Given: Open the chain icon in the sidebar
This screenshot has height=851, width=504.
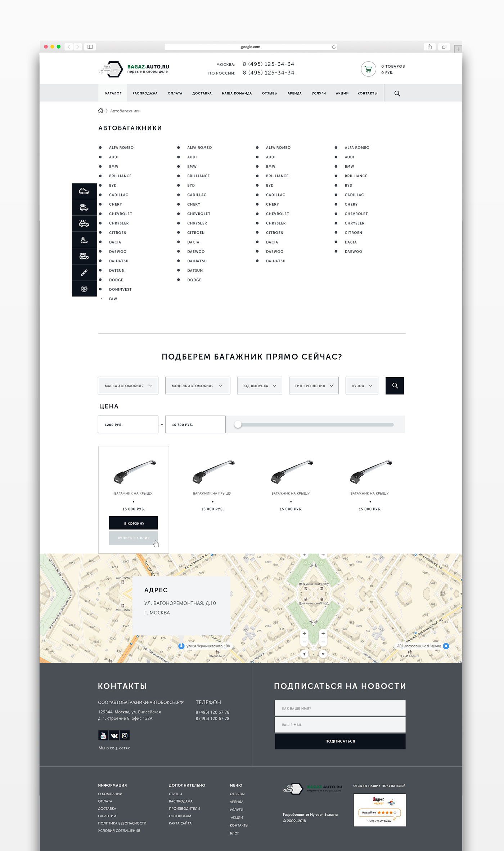Looking at the screenshot, I should point(84,273).
